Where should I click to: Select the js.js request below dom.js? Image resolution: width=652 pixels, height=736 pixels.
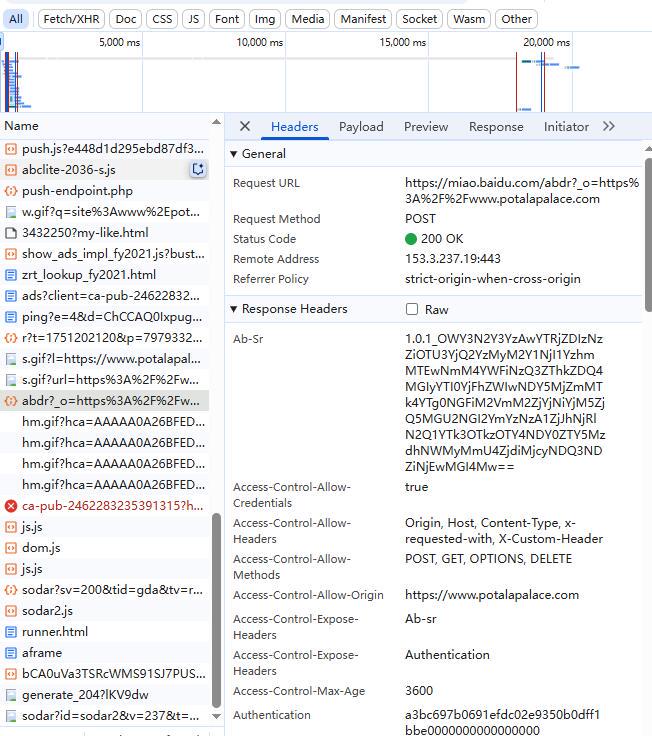[104, 569]
